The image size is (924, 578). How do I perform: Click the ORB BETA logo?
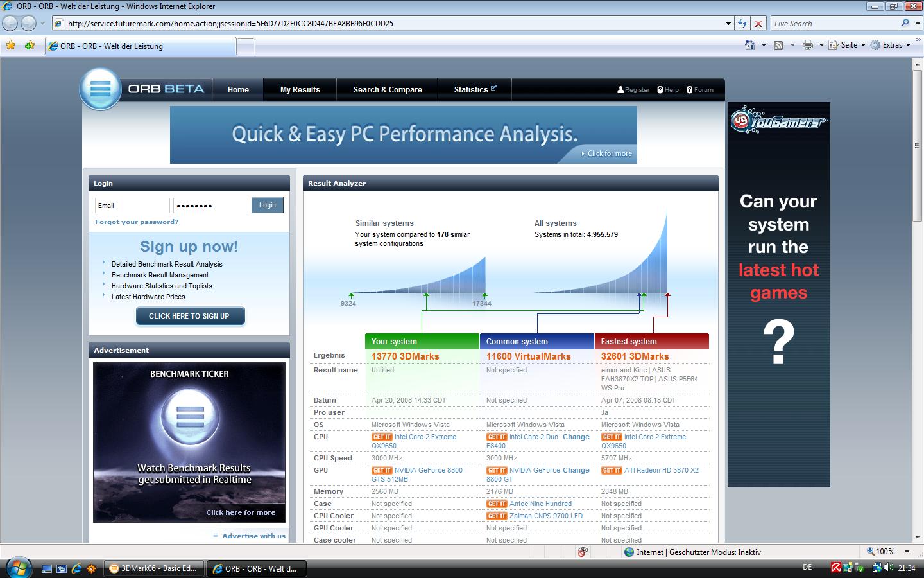tap(142, 89)
